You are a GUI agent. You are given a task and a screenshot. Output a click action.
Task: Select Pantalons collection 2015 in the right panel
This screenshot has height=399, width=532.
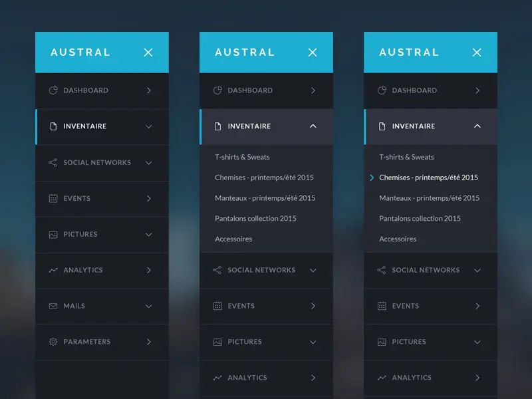pos(420,219)
